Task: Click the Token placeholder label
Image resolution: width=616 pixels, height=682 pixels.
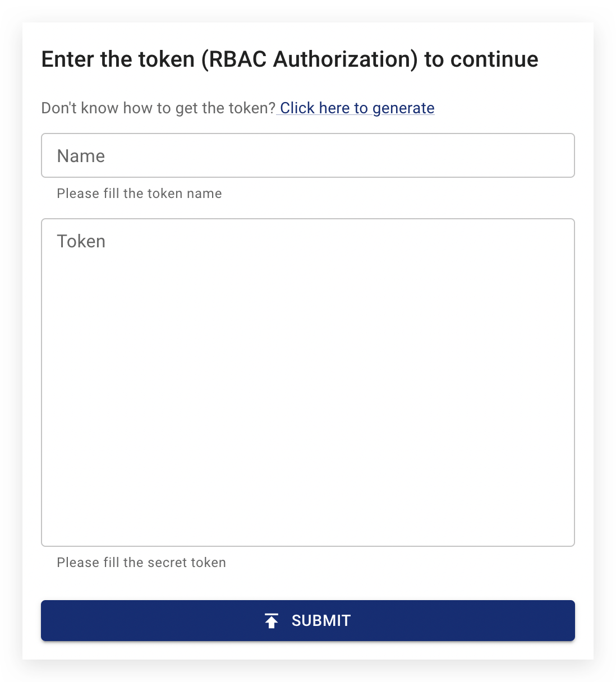Action: click(81, 241)
